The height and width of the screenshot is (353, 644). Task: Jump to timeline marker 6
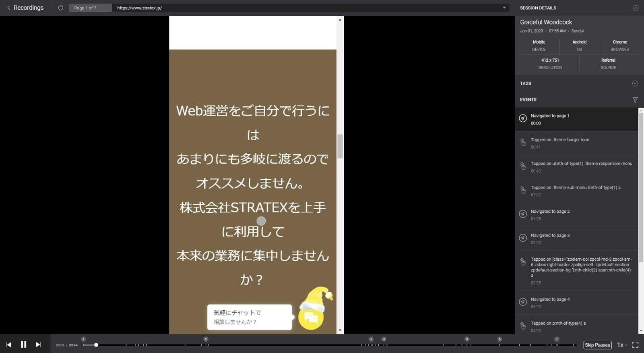(x=500, y=339)
